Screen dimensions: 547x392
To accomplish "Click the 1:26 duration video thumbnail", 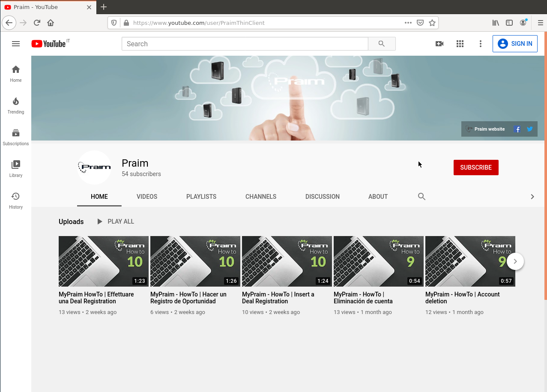I will point(195,261).
